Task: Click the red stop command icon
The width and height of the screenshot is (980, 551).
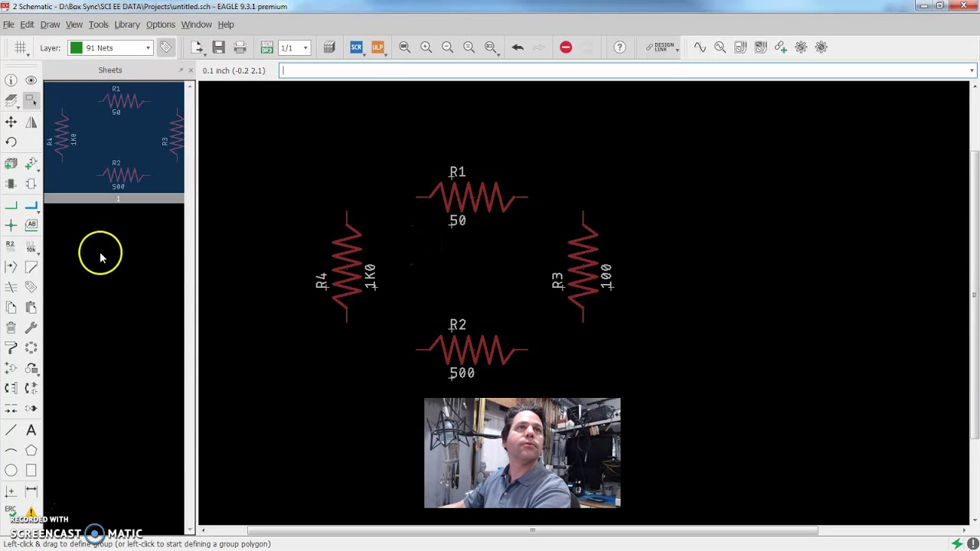Action: (566, 47)
